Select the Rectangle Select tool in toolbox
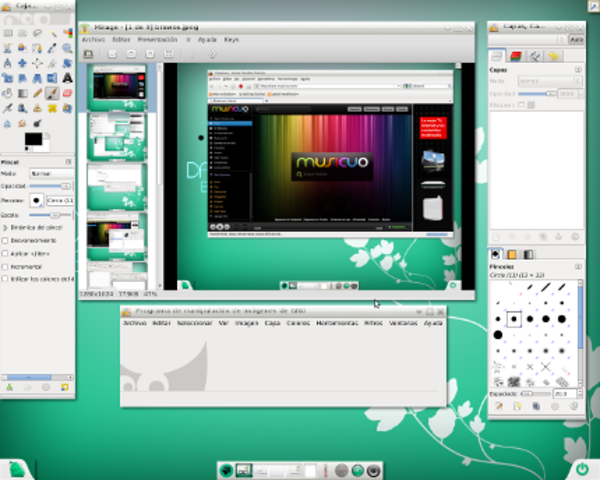Screen dimensions: 600x480 click(8, 33)
